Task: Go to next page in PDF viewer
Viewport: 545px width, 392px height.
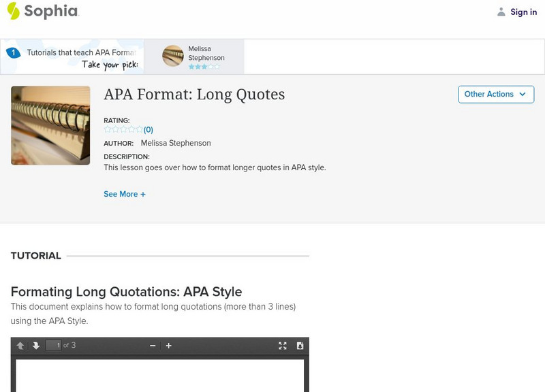Action: 36,346
